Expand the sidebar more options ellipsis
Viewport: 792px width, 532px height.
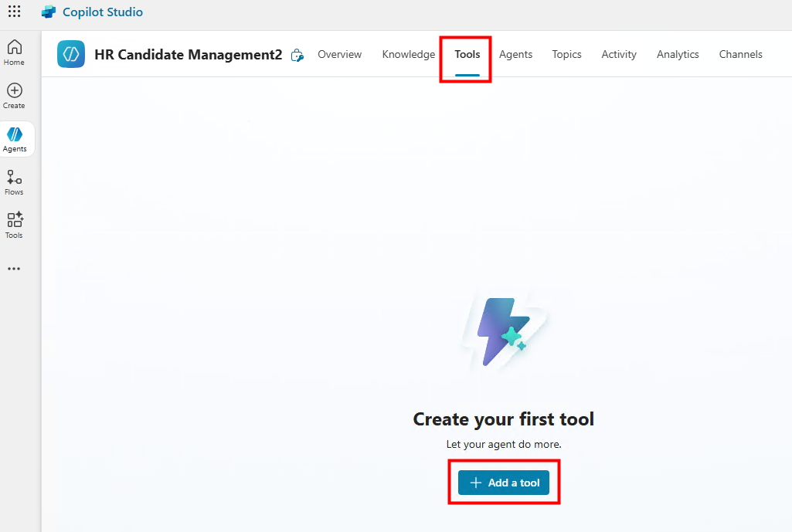pyautogui.click(x=14, y=269)
